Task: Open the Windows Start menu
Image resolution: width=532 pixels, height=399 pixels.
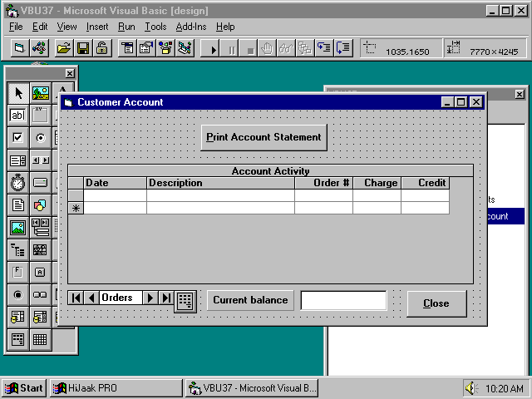Action: pyautogui.click(x=24, y=388)
